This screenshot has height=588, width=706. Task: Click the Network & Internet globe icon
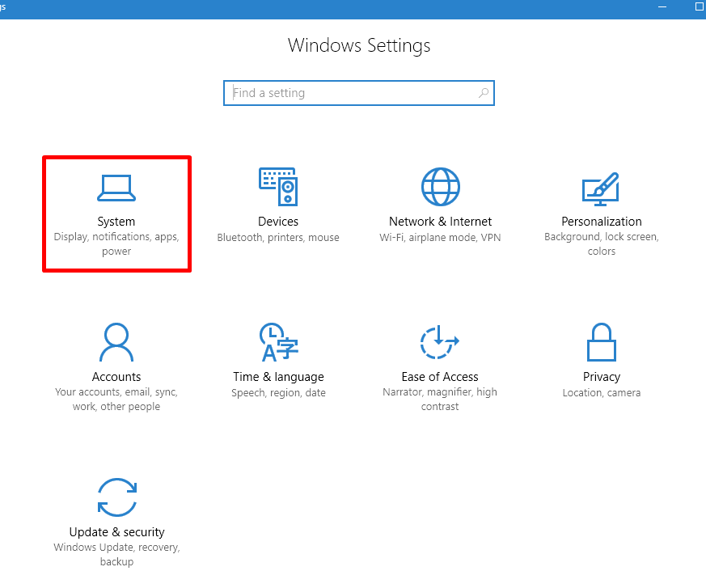441,186
